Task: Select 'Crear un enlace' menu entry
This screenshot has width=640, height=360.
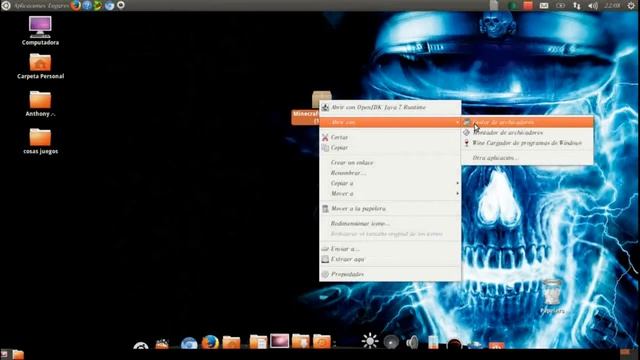Action: point(390,162)
